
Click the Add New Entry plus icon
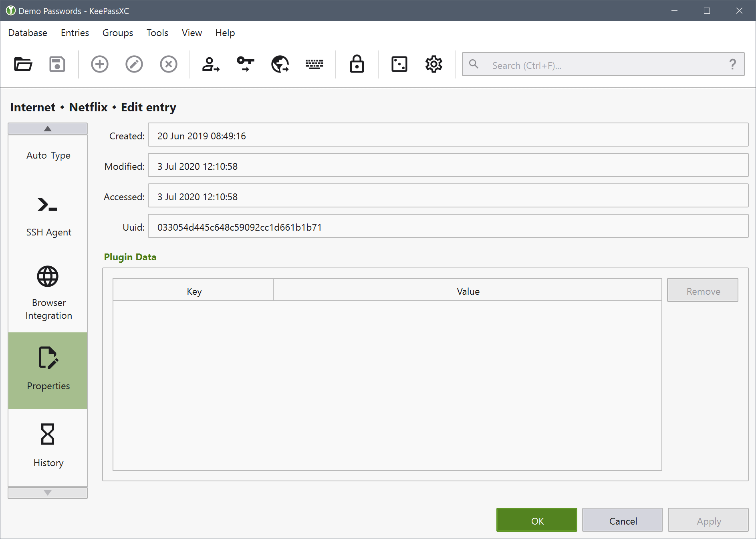click(100, 64)
